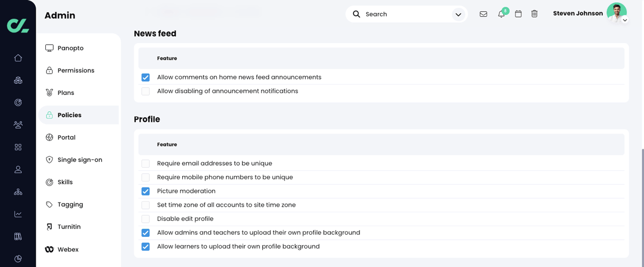Screen dimensions: 644x267
Task: Open the pie chart icon in left rail
Action: [18, 259]
